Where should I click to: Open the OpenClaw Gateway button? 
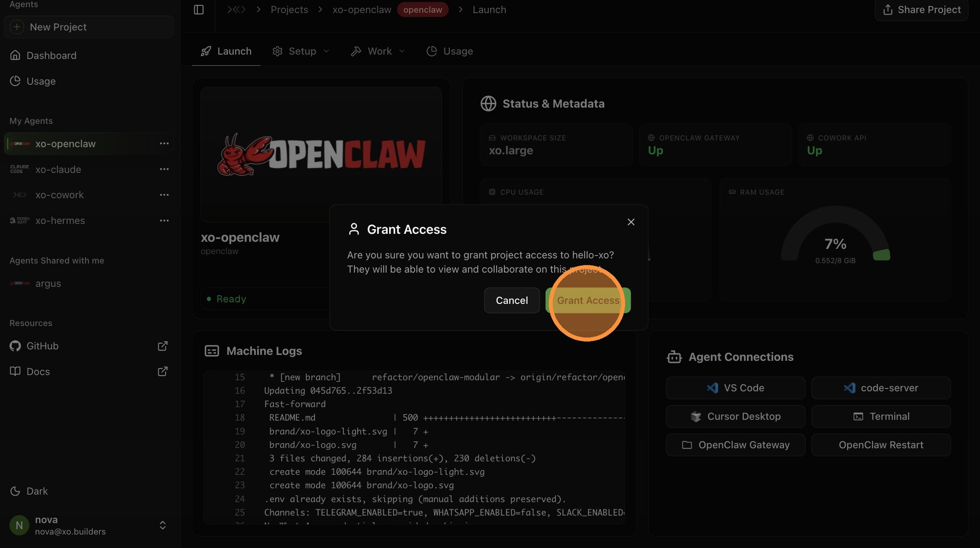click(x=735, y=445)
